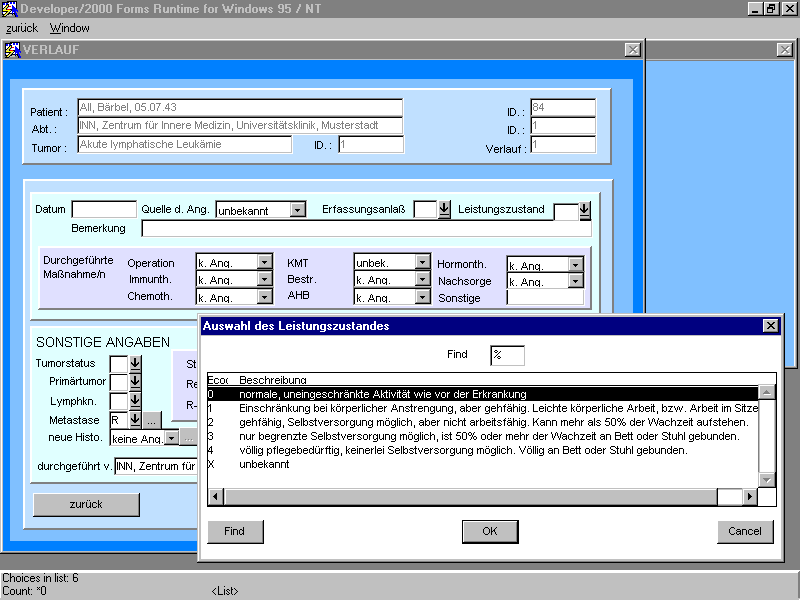Click the Leistungszustand list-of-values arrow
Viewport: 800px width, 600px height.
point(585,210)
